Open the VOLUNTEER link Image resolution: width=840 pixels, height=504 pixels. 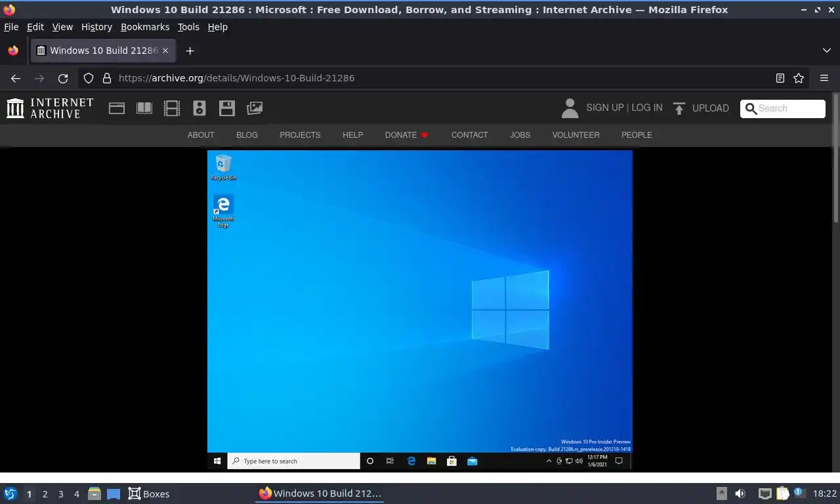(576, 135)
